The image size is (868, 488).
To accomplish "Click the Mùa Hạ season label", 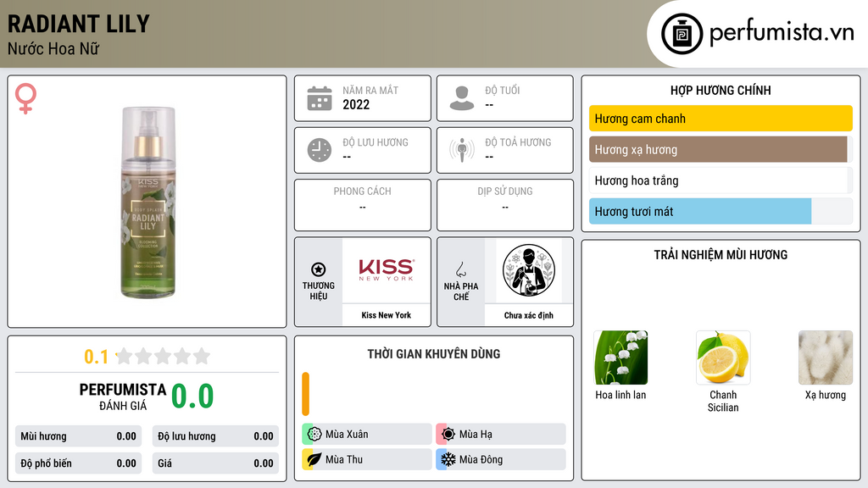I will pos(476,435).
